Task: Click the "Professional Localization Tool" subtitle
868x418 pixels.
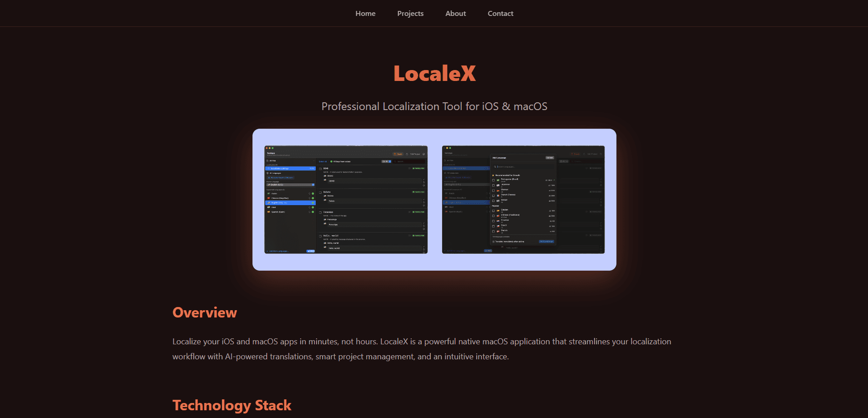Action: (434, 106)
